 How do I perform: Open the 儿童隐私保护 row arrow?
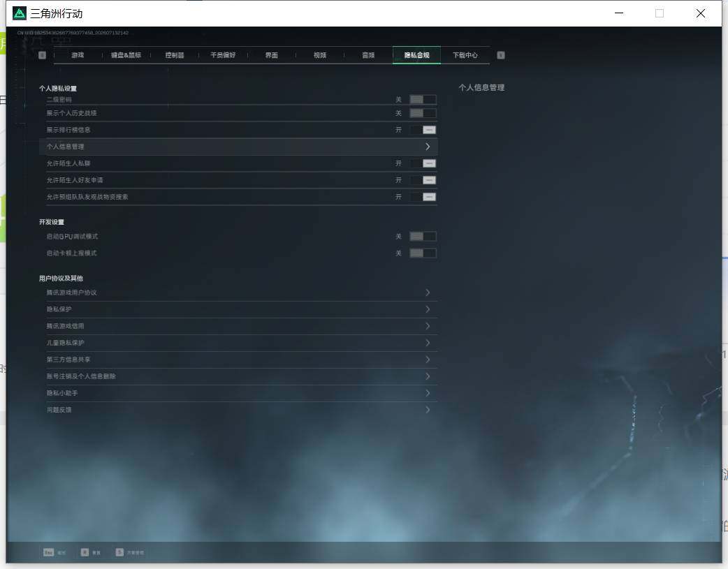coord(428,343)
